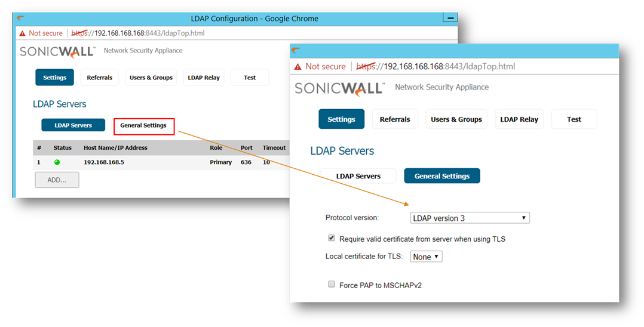This screenshot has height=327, width=644.
Task: Open the Protocol version dropdown
Action: tap(470, 218)
